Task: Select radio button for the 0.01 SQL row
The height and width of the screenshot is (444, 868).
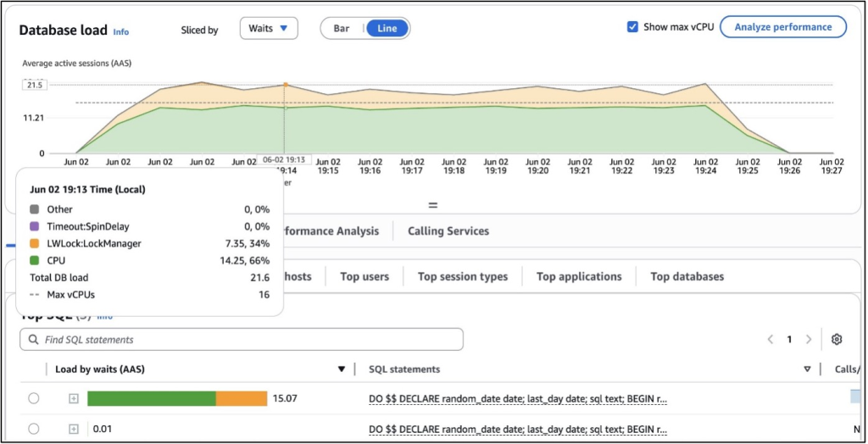Action: click(x=33, y=430)
